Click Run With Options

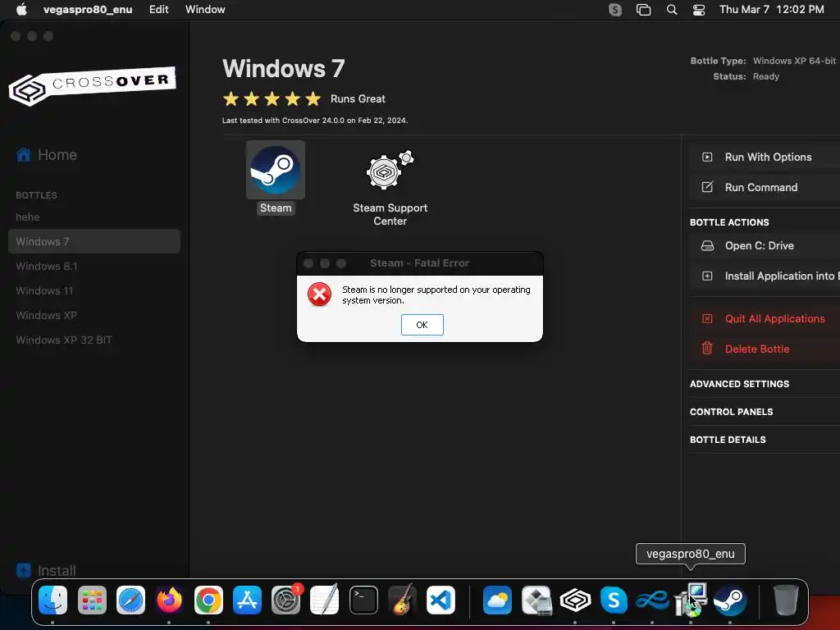click(x=765, y=157)
